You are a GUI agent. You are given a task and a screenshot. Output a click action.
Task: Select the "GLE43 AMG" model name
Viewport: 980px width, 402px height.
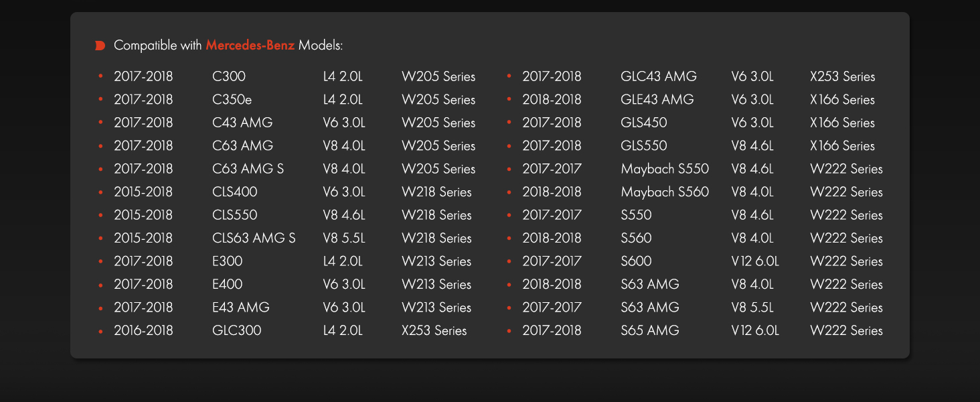coord(657,100)
